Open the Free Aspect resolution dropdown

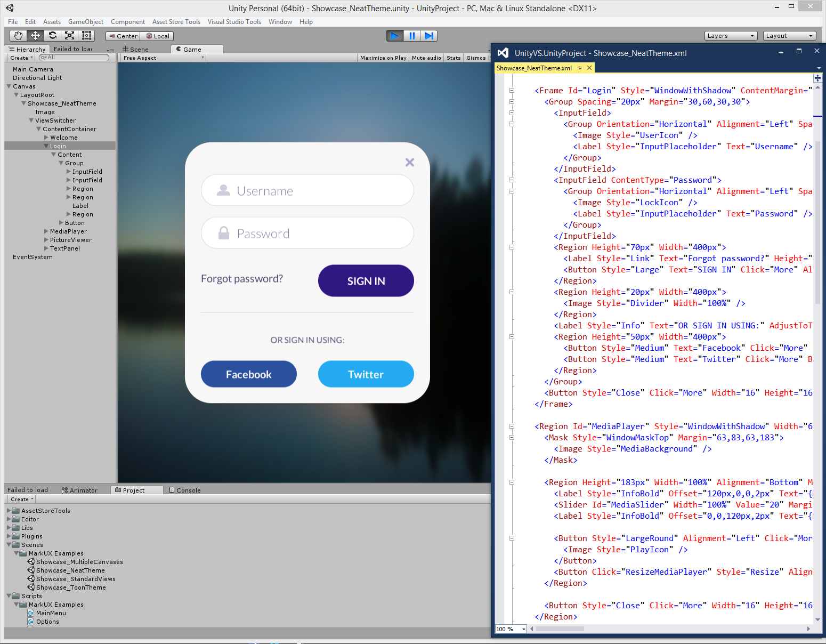(x=161, y=58)
